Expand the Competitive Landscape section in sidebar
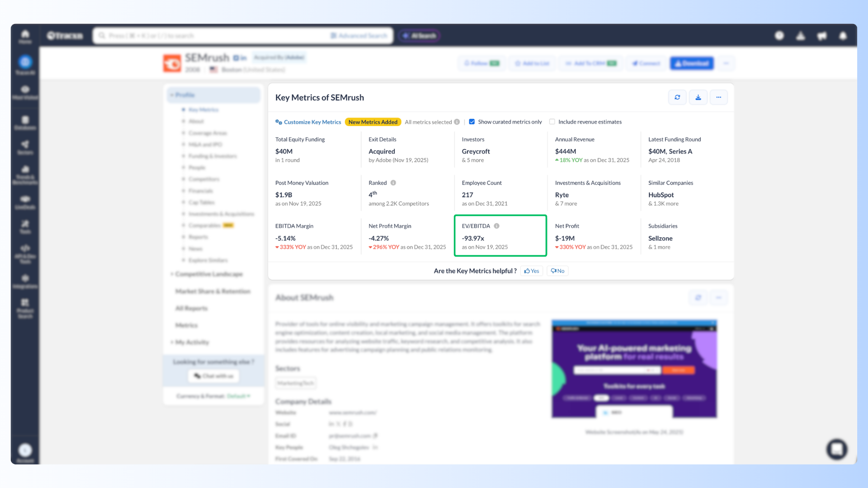Screen dimensions: 868x488 209,274
